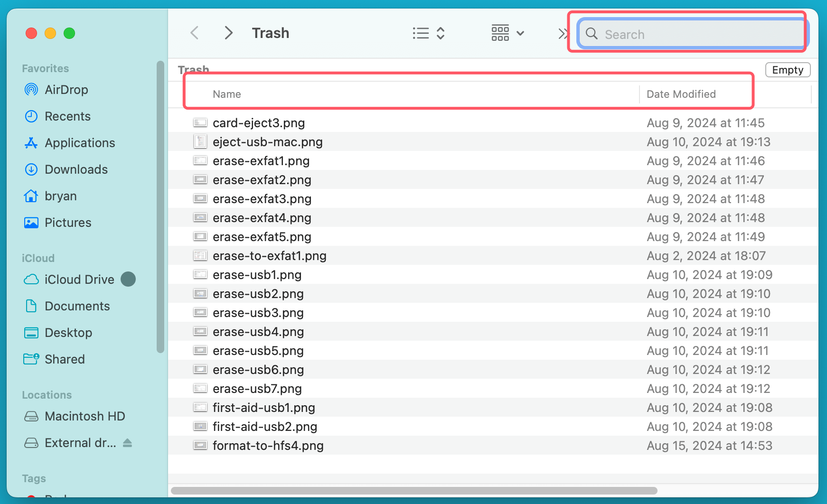Open the Applications sidebar item
The image size is (827, 504).
point(80,143)
